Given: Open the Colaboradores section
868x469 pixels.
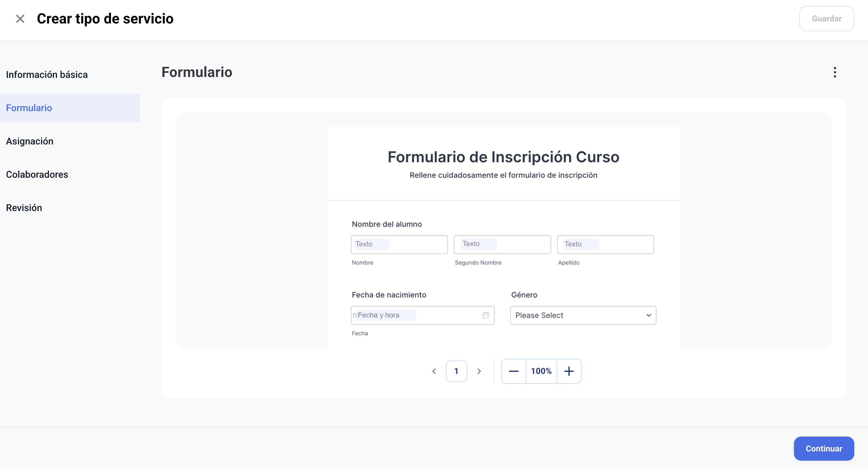Looking at the screenshot, I should (37, 174).
